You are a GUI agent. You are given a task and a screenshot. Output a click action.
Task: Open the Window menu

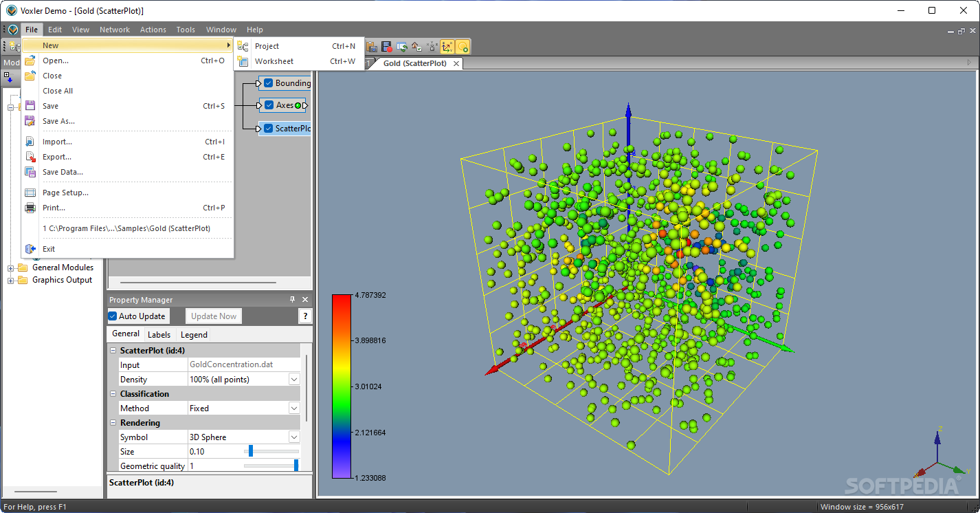pyautogui.click(x=221, y=30)
